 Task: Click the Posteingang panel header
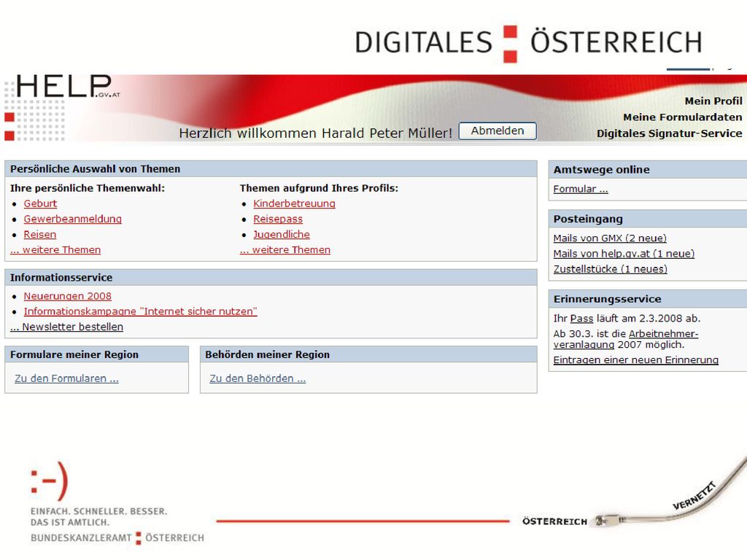tap(648, 219)
